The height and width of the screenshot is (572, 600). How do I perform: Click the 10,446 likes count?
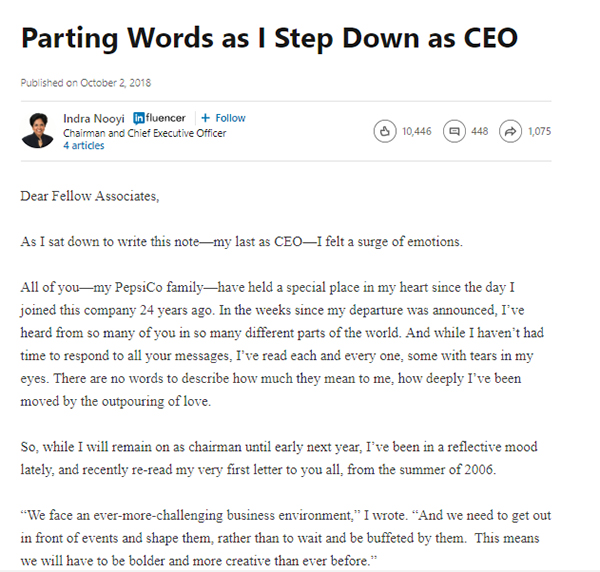click(x=417, y=131)
